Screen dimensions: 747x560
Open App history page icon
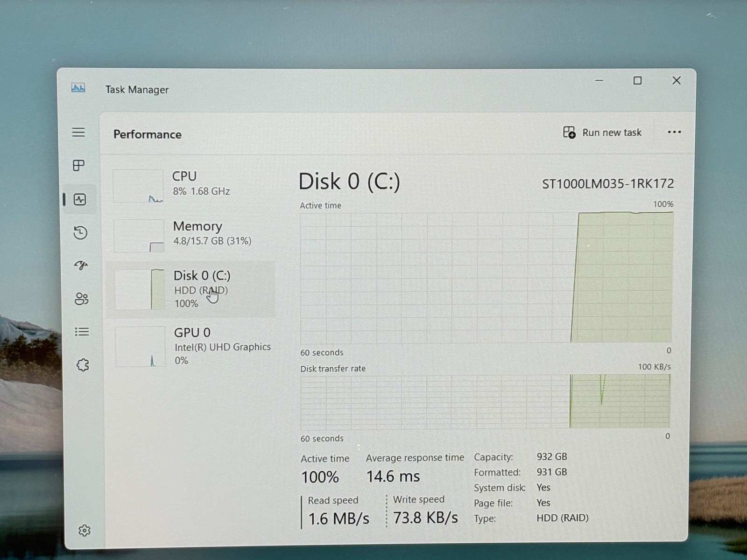[x=80, y=232]
